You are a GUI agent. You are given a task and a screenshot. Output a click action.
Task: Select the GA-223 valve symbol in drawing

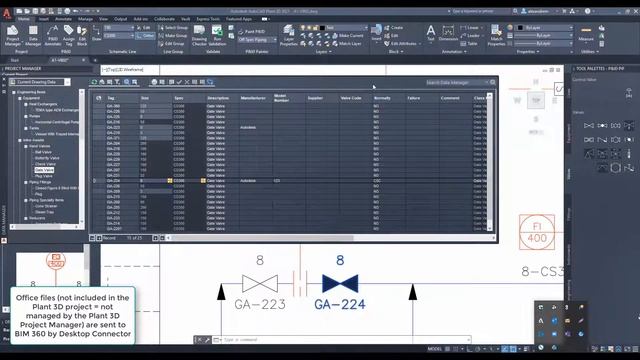[x=260, y=284]
